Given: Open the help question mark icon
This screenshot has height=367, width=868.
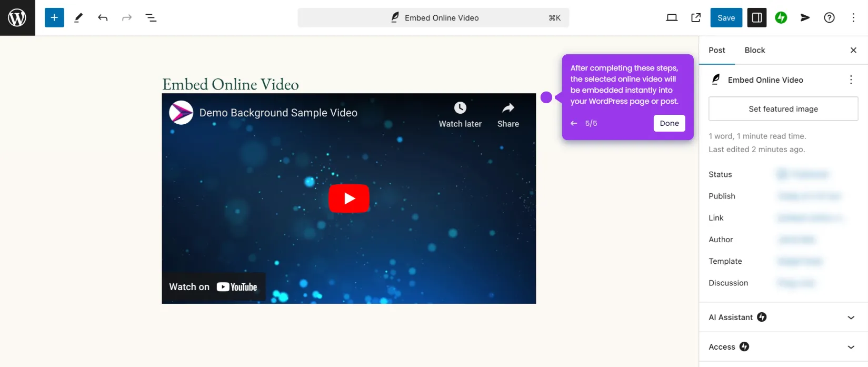Looking at the screenshot, I should [x=830, y=18].
